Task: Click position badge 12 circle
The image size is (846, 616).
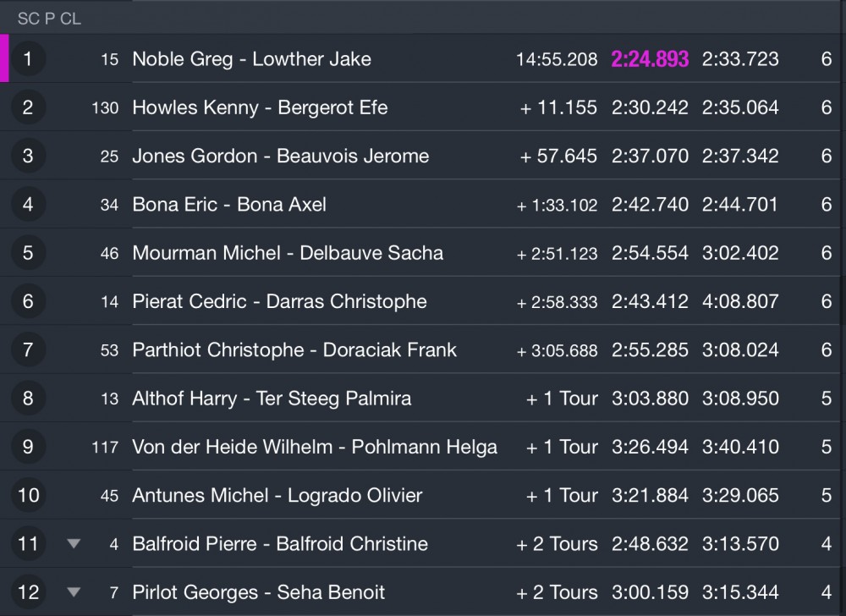Action: [x=28, y=592]
